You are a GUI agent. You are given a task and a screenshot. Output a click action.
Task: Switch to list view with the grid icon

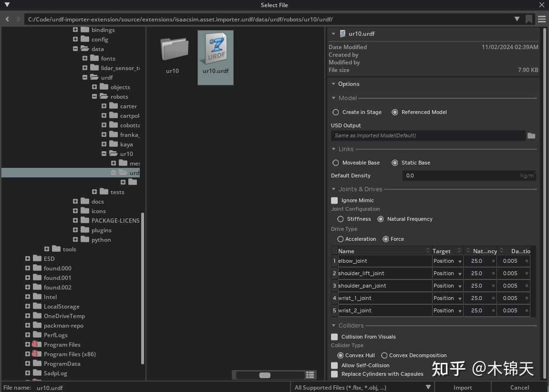(x=310, y=375)
